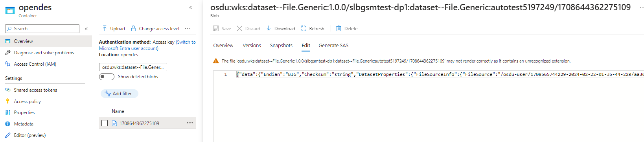
Task: Click the blob title text
Action: 420,7
